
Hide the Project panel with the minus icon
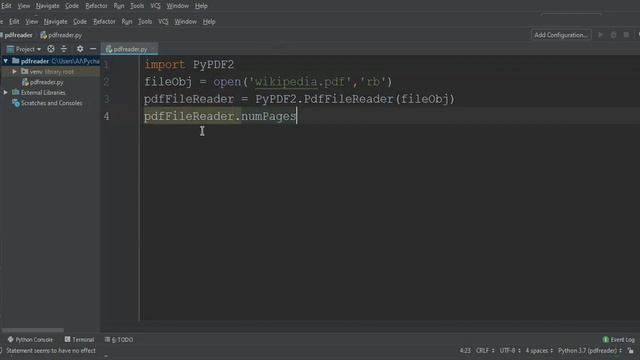pos(93,49)
